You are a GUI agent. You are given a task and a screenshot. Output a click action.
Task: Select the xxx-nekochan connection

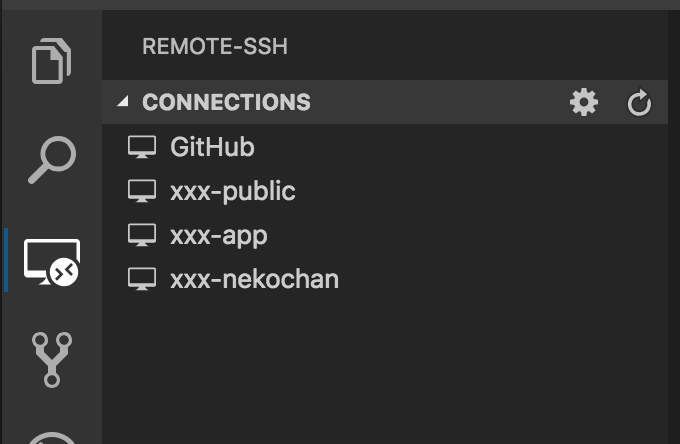click(x=254, y=279)
